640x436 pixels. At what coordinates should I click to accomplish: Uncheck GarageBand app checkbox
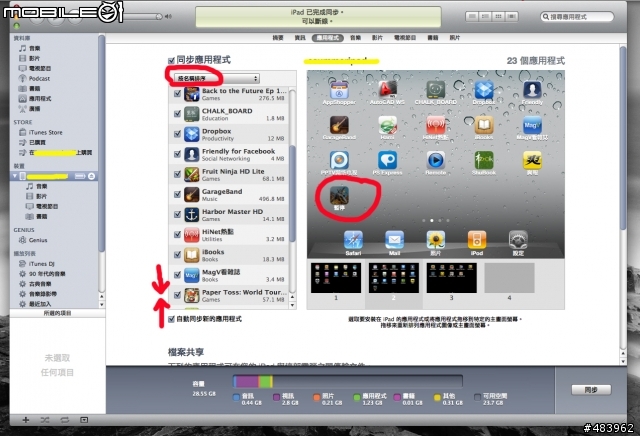(178, 194)
